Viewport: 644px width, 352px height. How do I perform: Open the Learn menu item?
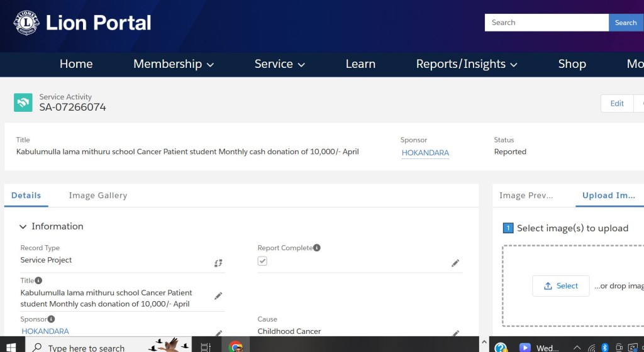pyautogui.click(x=360, y=64)
